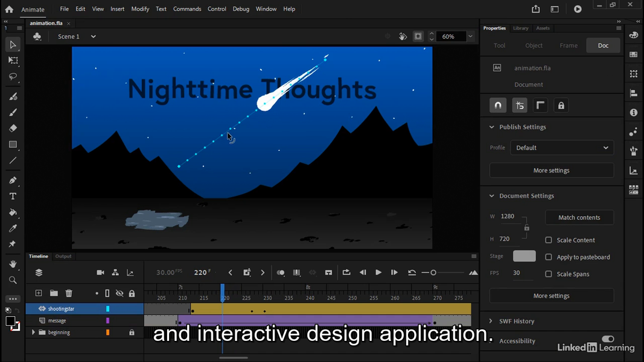Activate the Zoom tool
Viewport: 644px width, 362px height.
13,280
